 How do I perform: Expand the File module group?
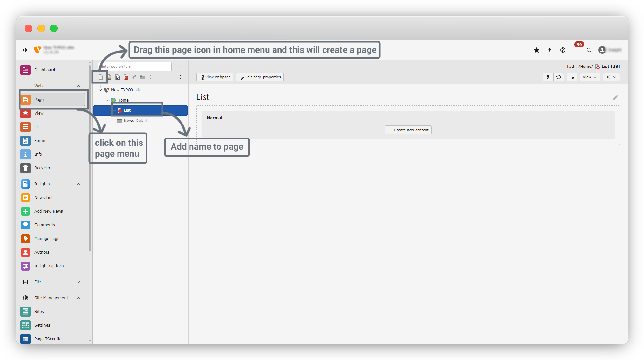[x=78, y=282]
